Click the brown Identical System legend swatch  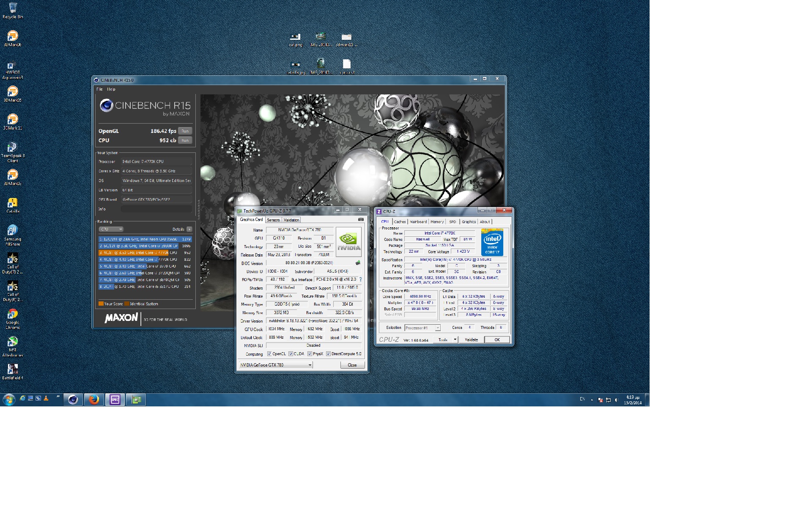(127, 304)
